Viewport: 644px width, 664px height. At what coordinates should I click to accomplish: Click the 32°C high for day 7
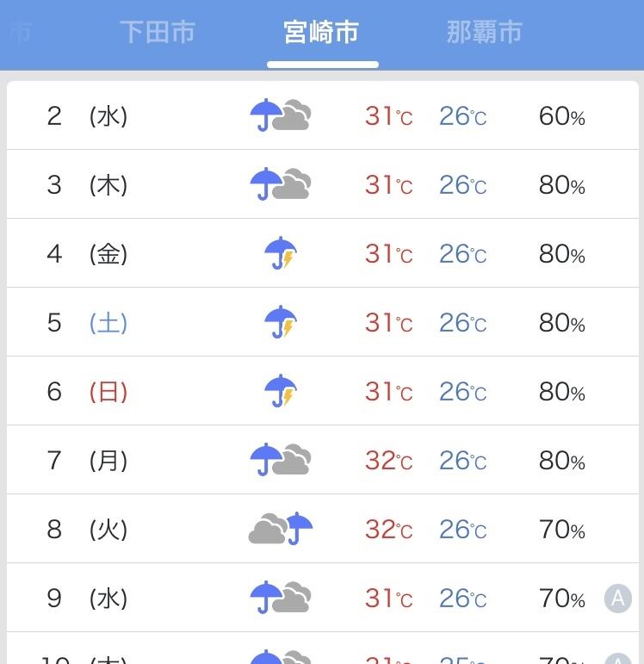[x=388, y=460]
